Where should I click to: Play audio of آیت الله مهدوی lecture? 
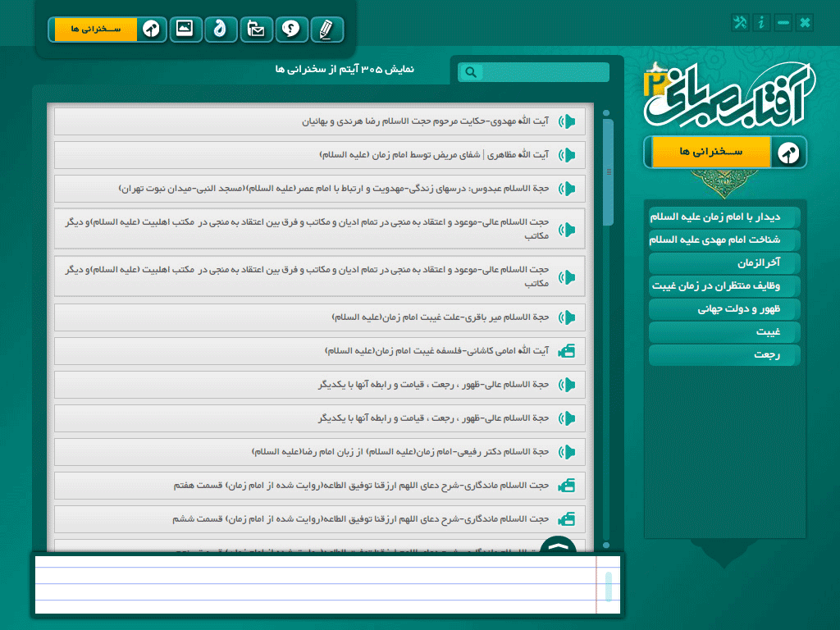(567, 121)
